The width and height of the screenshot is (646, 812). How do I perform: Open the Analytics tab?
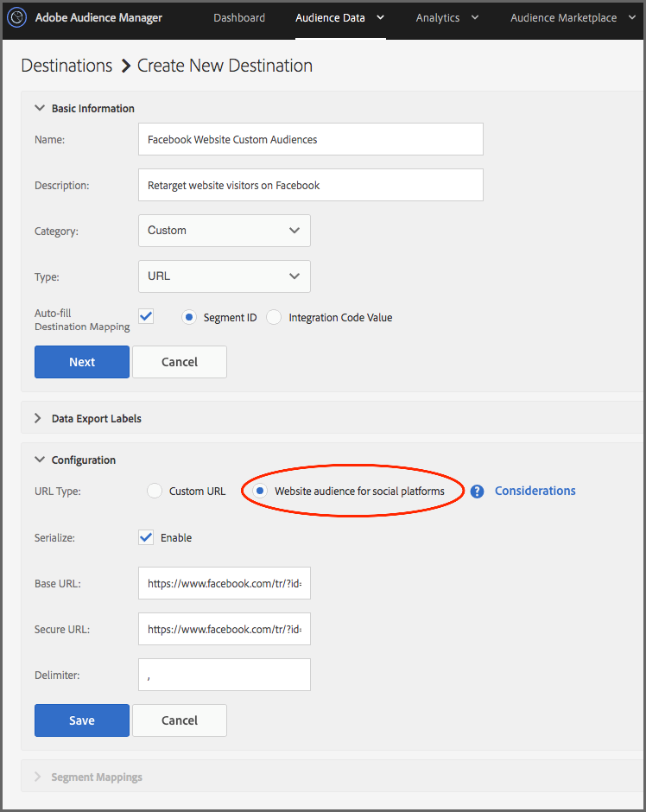438,17
